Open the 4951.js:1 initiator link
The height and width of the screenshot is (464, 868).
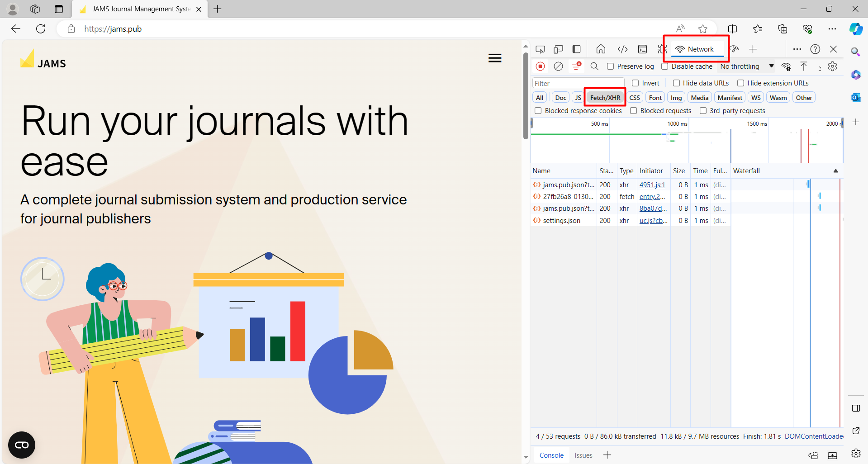pos(652,185)
